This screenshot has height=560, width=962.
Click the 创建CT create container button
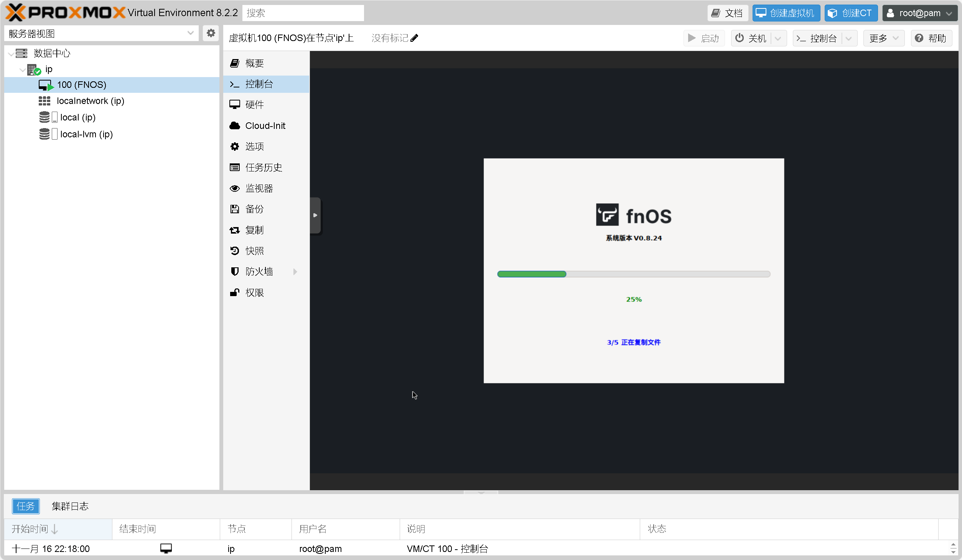(851, 13)
